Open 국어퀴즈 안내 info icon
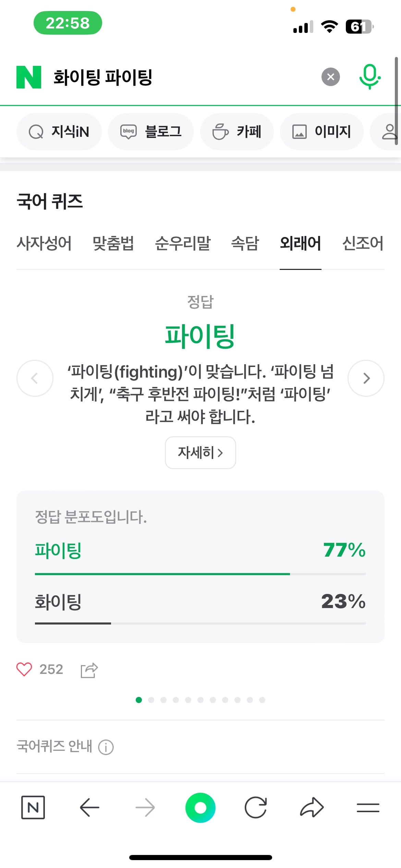The width and height of the screenshot is (401, 868). click(106, 747)
